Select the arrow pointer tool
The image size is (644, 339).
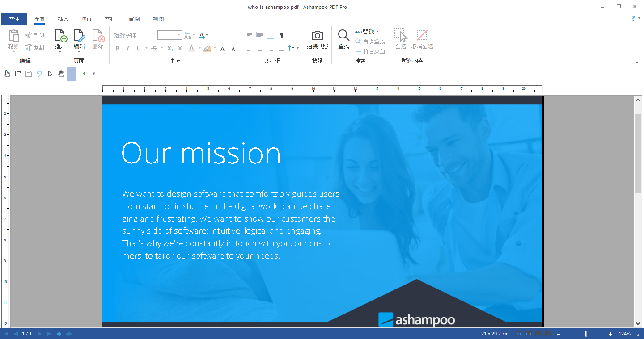50,74
